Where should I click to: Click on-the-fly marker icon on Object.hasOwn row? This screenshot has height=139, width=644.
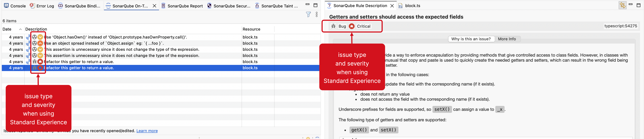(28, 37)
